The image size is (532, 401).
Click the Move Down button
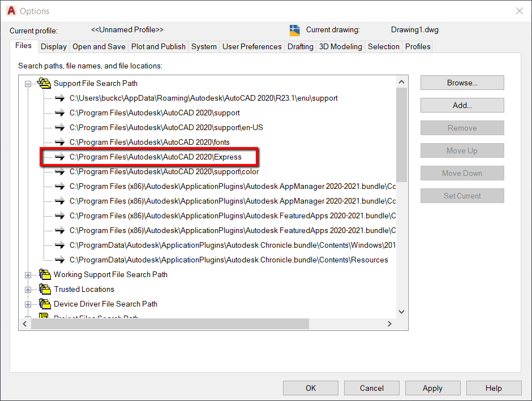(462, 173)
